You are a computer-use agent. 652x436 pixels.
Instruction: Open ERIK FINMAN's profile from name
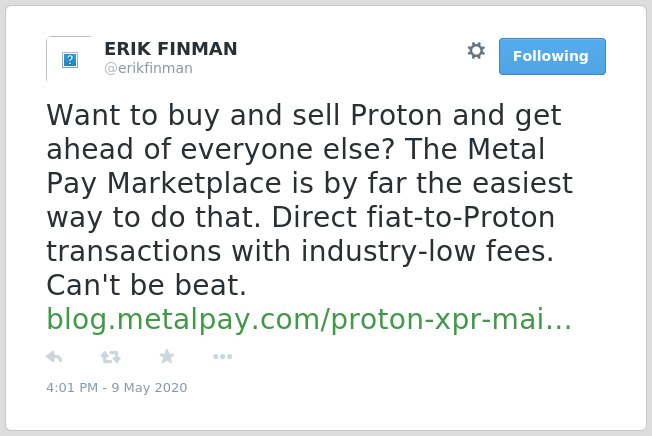171,49
